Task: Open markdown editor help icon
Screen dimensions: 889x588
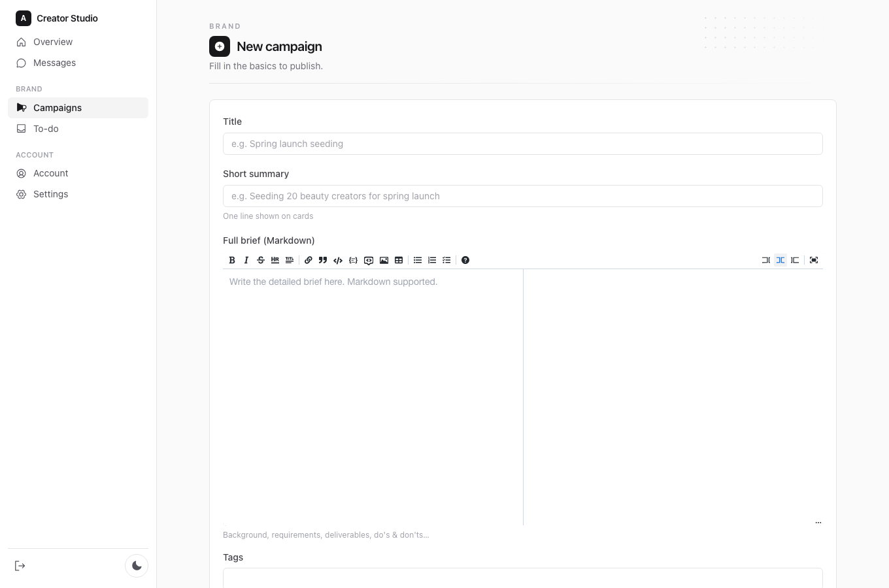Action: tap(465, 260)
